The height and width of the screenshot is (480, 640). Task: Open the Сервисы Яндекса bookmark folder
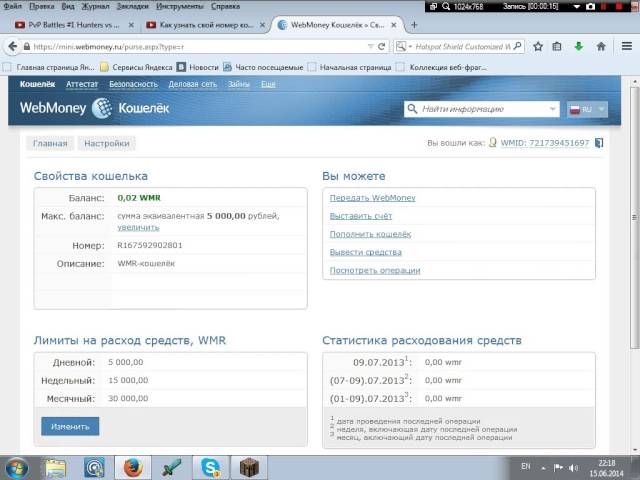[x=137, y=67]
